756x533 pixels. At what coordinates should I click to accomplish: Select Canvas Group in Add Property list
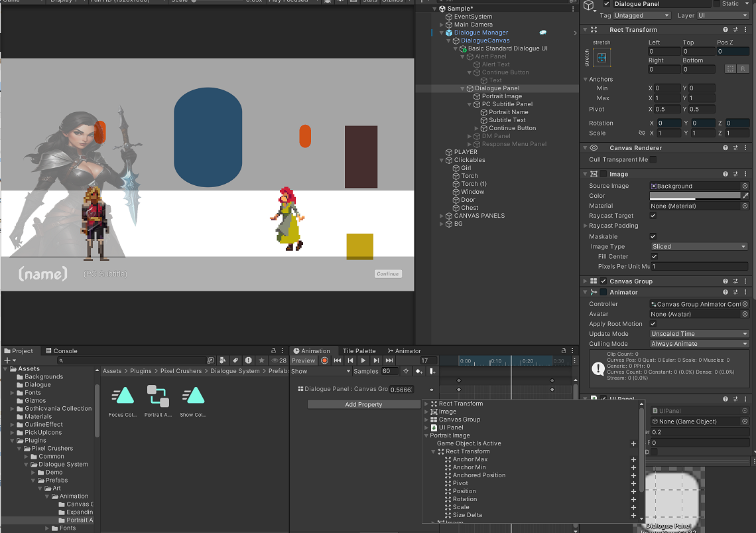(x=460, y=419)
